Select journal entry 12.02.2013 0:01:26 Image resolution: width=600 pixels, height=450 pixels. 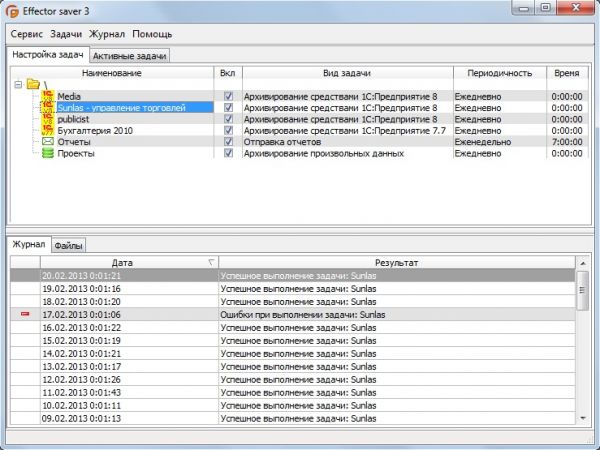click(293, 380)
